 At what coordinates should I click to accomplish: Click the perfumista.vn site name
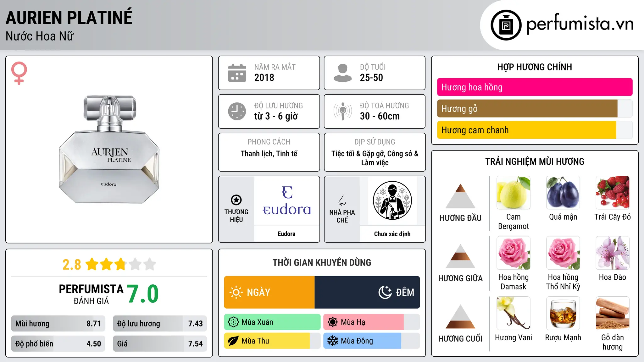(580, 24)
